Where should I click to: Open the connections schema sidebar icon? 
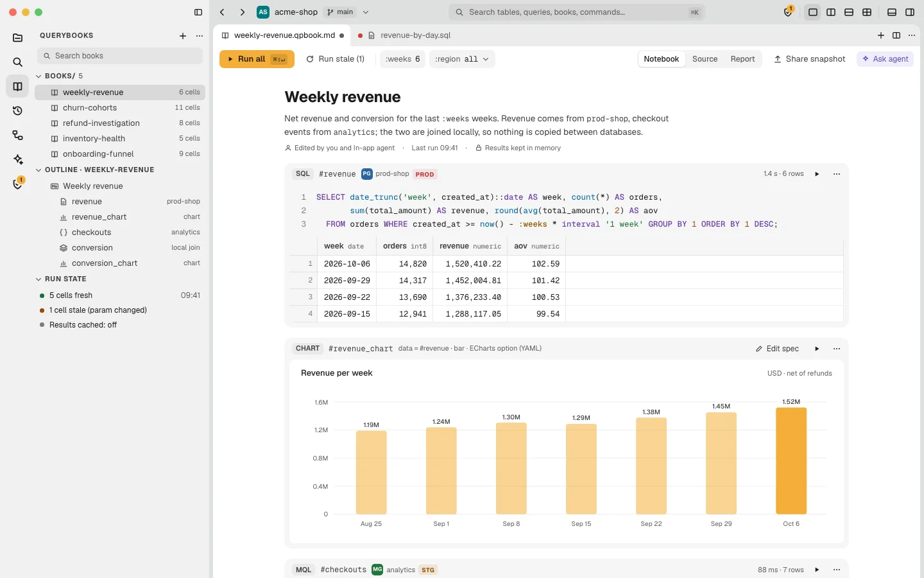18,136
